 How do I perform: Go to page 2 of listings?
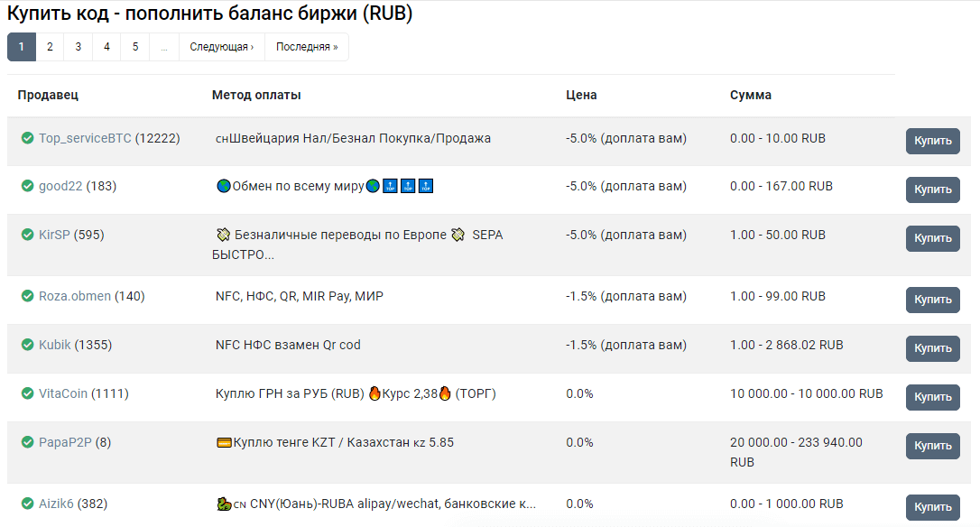[50, 47]
